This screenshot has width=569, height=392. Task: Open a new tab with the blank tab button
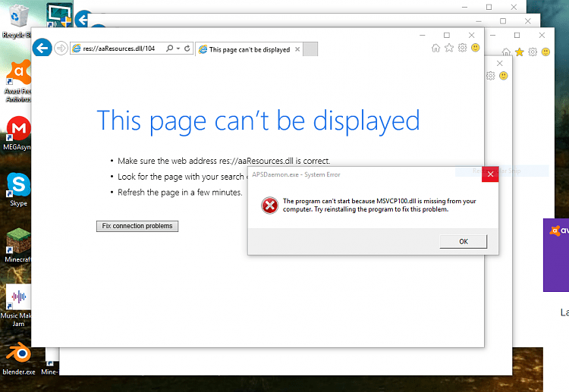(x=310, y=49)
